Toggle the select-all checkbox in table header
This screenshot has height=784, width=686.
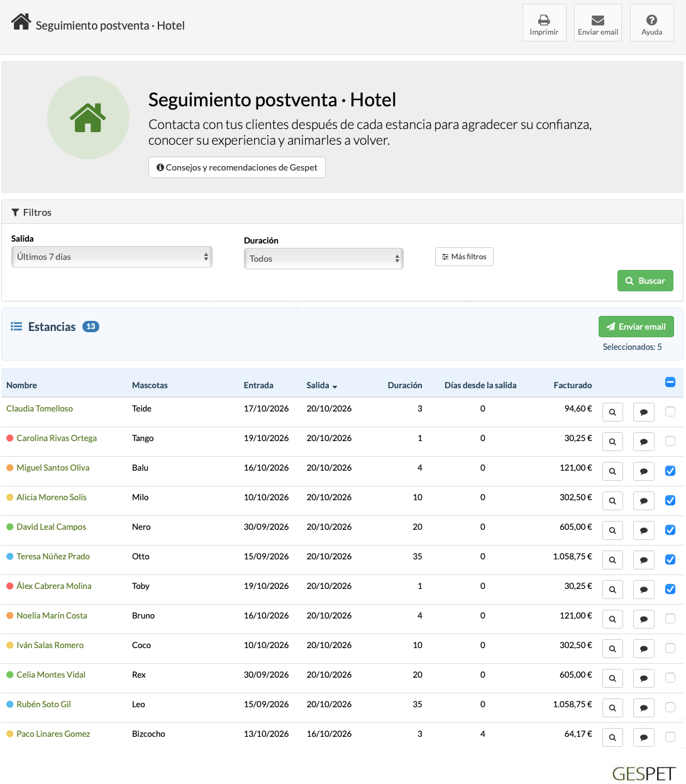[670, 382]
